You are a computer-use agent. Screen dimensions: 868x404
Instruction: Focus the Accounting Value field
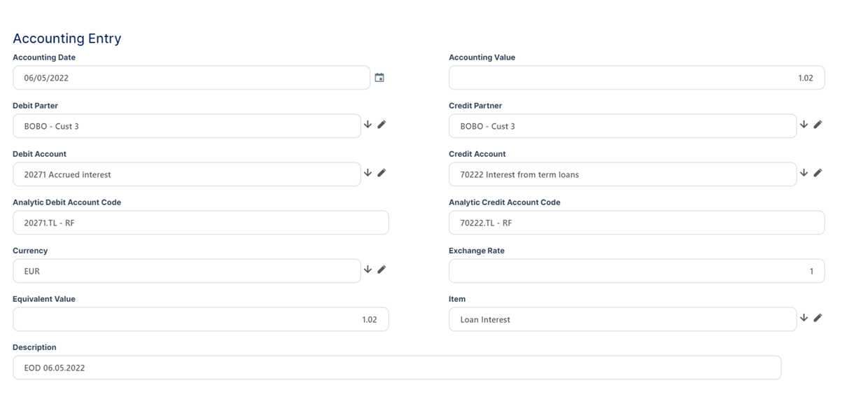tap(636, 78)
